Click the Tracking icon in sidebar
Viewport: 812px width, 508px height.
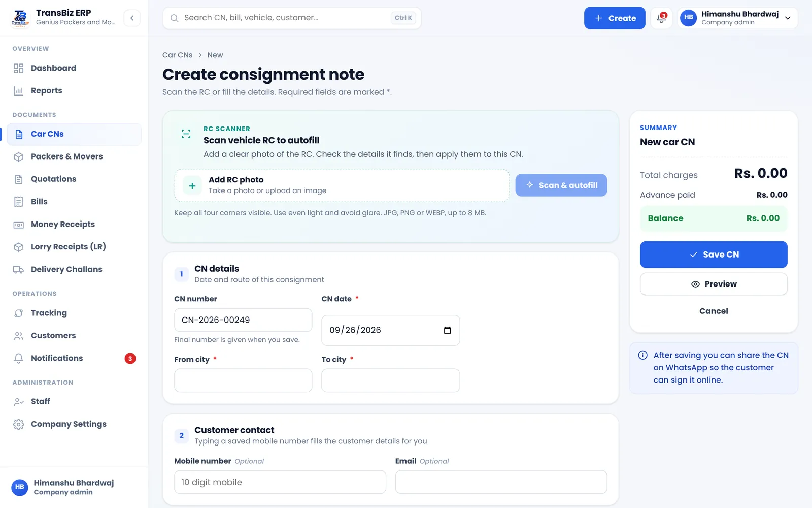19,313
